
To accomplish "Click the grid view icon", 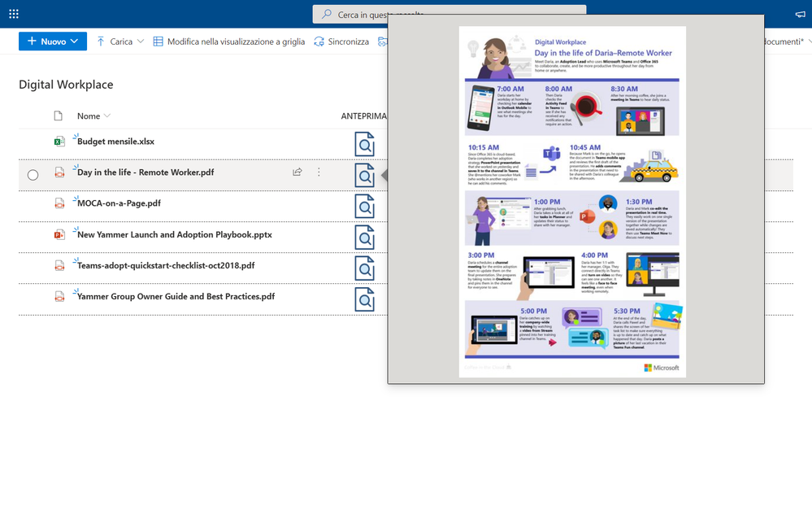I will click(158, 41).
